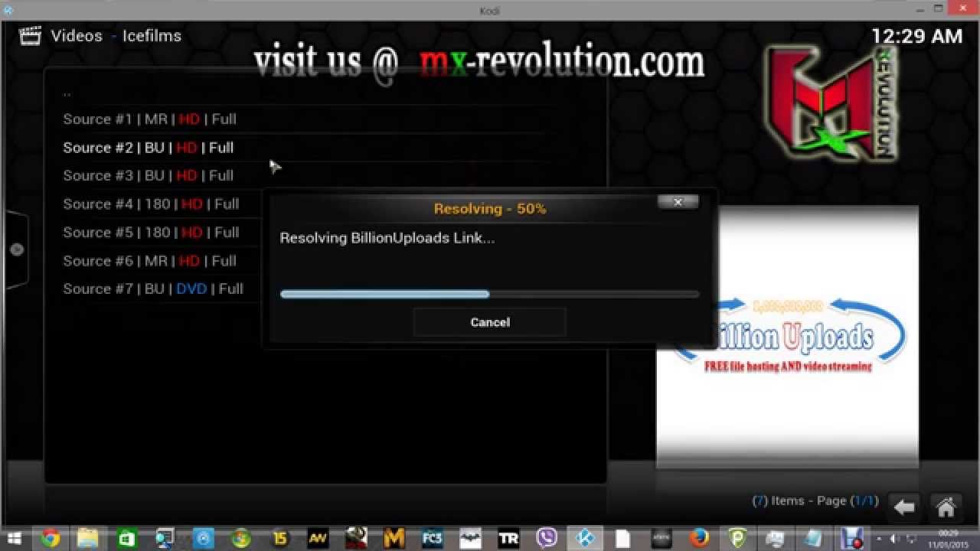
Task: Click the Kodi taskbar icon
Action: coord(586,538)
